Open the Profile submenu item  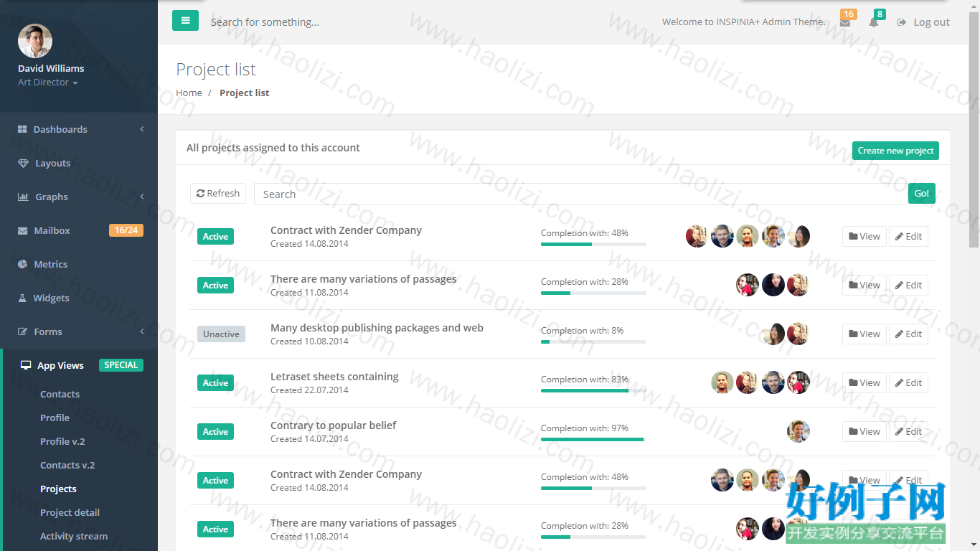click(x=55, y=418)
